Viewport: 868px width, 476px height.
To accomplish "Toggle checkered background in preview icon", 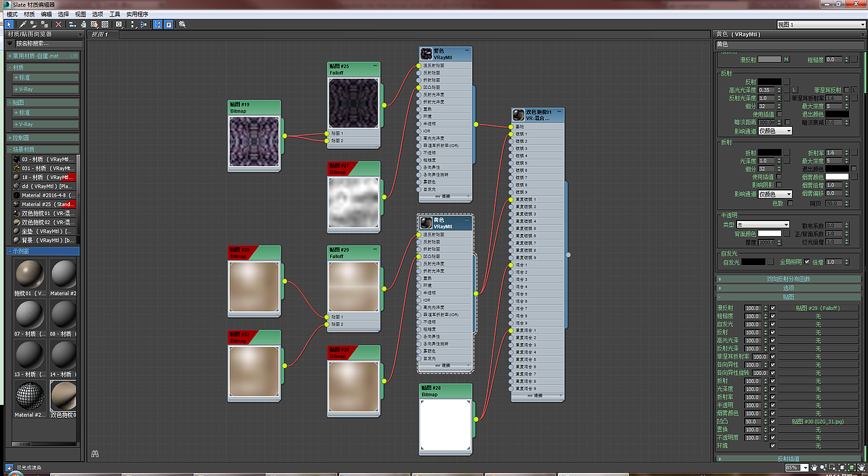I will pyautogui.click(x=105, y=24).
